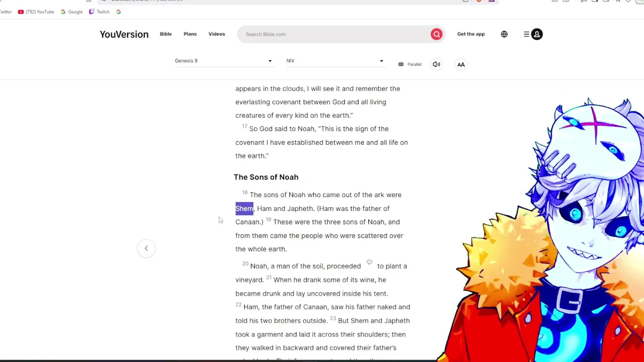644x362 pixels.
Task: Click the unlabeled Google G bookmark icon
Action: [118, 12]
